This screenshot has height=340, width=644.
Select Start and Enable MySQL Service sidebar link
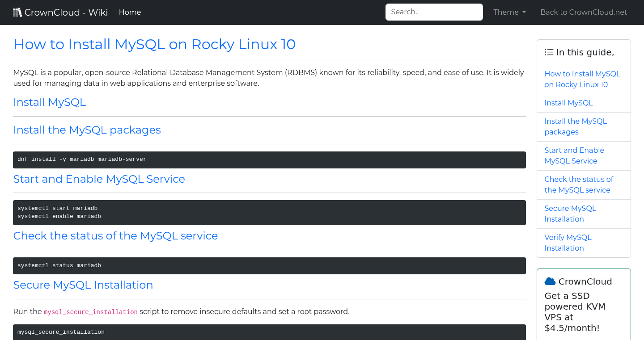(574, 155)
